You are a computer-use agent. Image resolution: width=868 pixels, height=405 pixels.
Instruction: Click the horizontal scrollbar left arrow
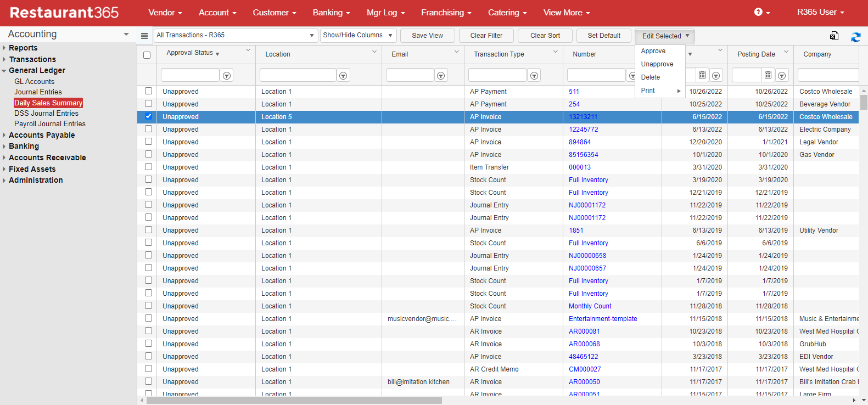142,401
